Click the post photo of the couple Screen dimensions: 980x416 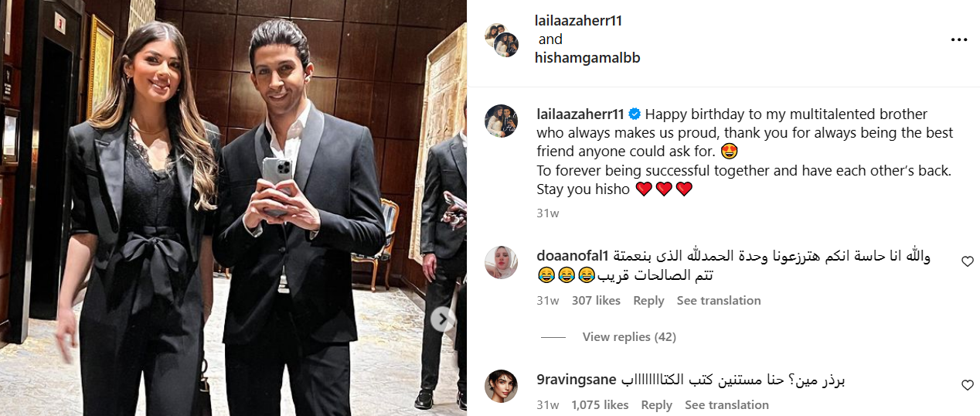(x=233, y=208)
